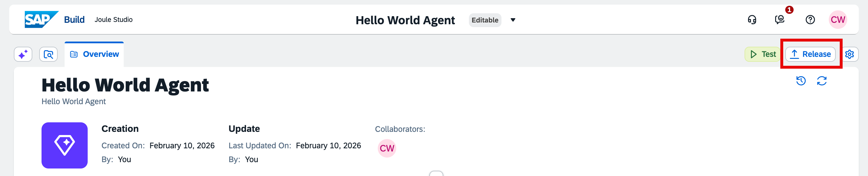Open the settings gear icon

[850, 54]
